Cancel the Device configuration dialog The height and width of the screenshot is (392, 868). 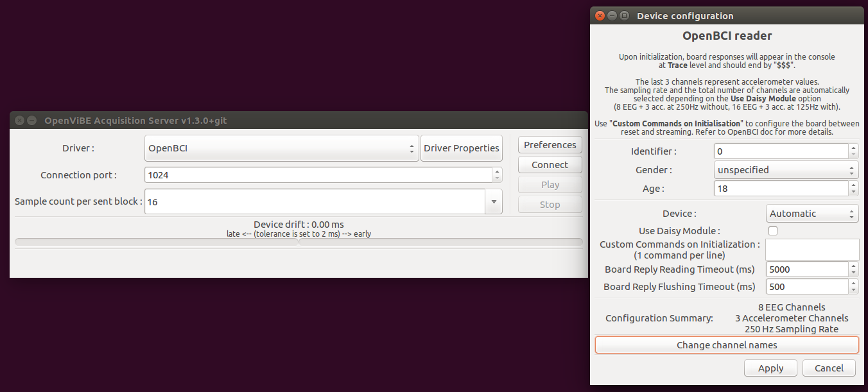coord(829,368)
